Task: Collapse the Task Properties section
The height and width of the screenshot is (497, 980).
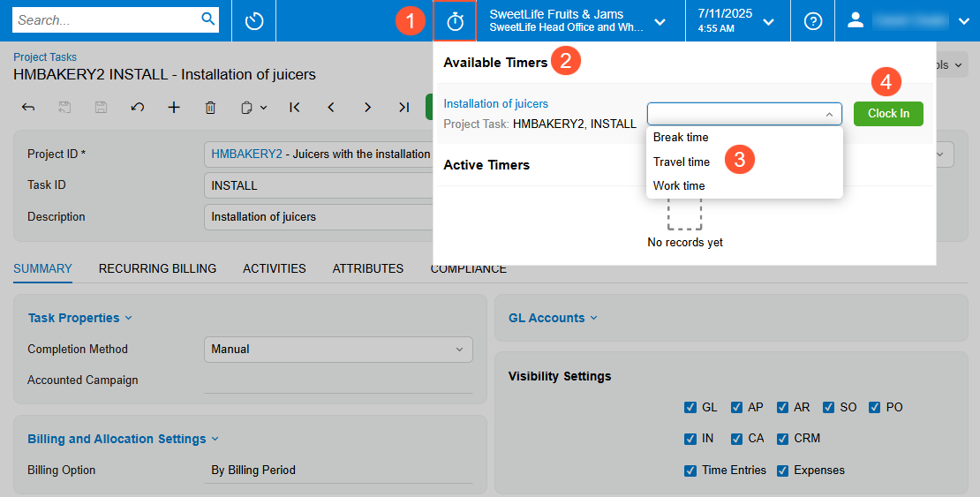Action: tap(79, 318)
